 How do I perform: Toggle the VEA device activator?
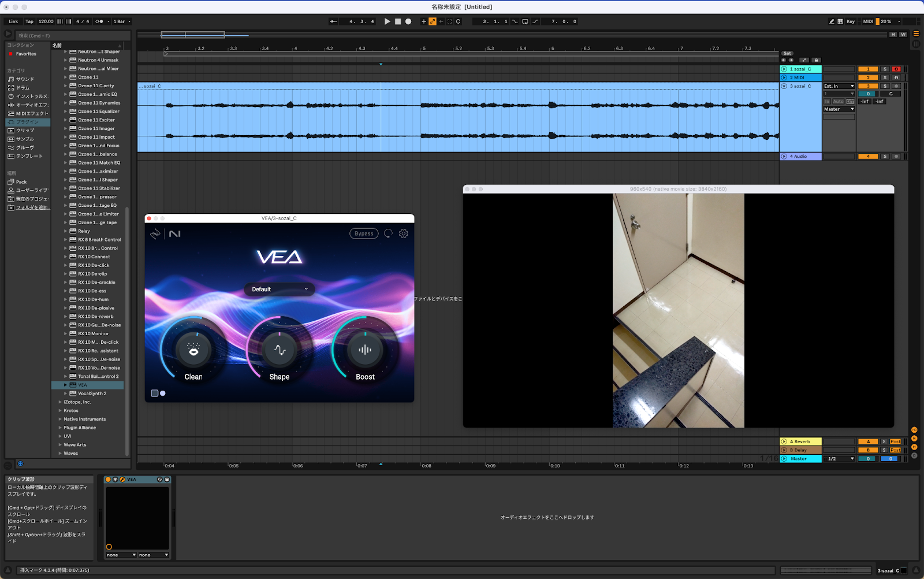(108, 480)
